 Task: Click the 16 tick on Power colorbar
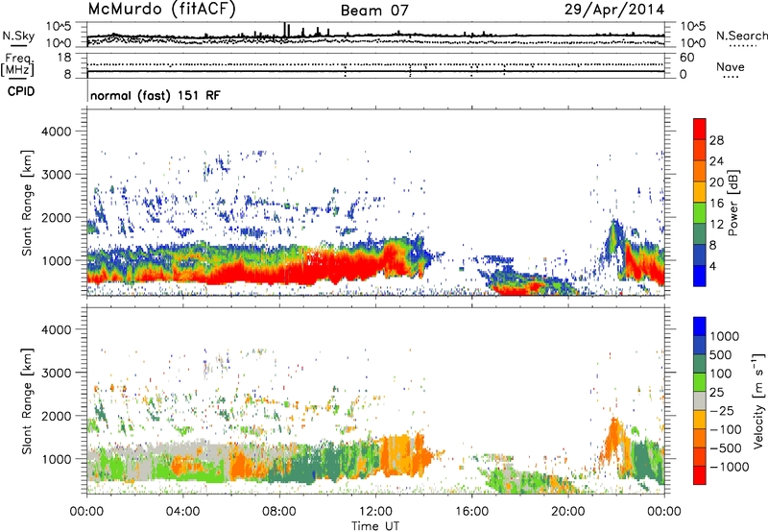point(716,203)
